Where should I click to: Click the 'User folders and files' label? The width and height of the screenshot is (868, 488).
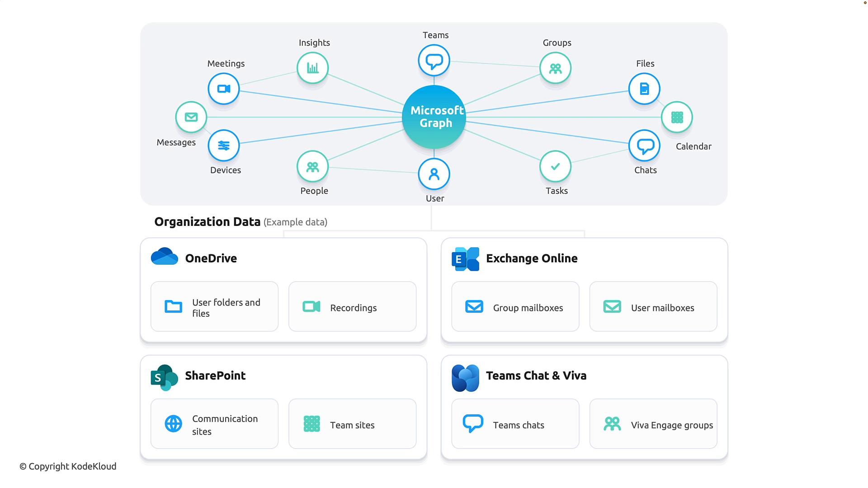coord(226,308)
